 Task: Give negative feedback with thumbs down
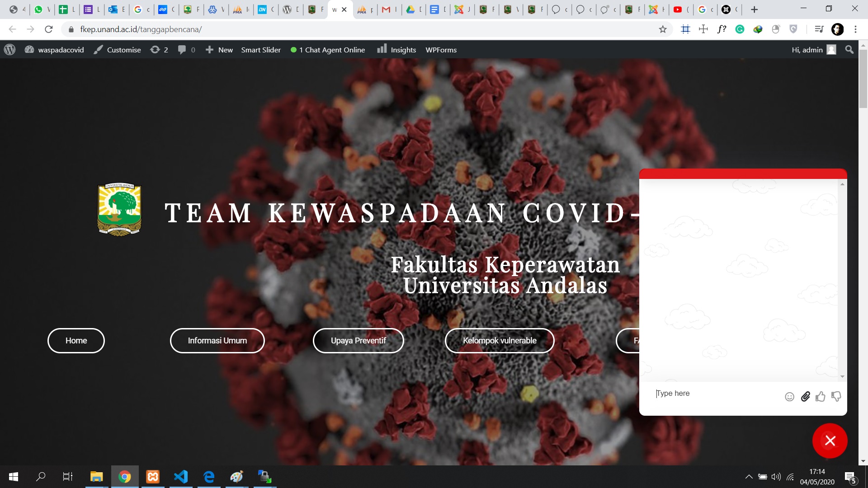click(836, 396)
